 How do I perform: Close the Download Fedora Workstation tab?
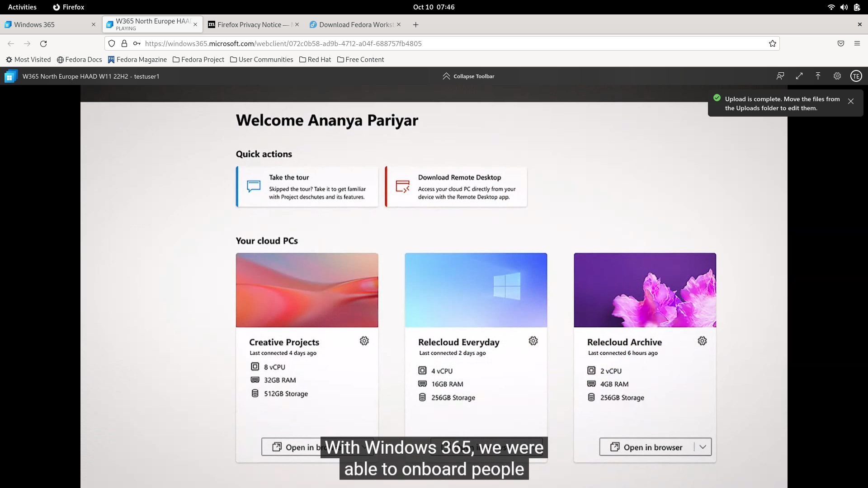(x=399, y=24)
